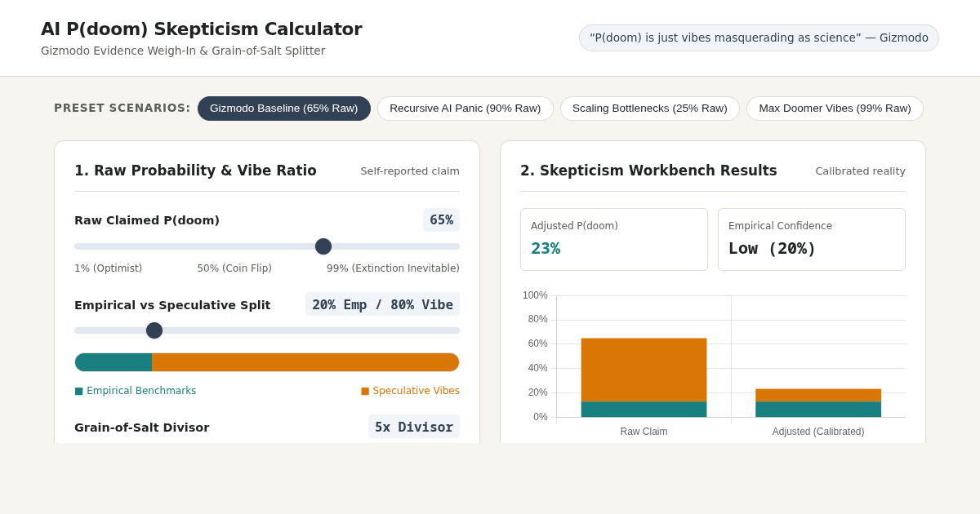Screen dimensions: 980x514
Task: Click the Calibrated reality caption
Action: pos(860,171)
